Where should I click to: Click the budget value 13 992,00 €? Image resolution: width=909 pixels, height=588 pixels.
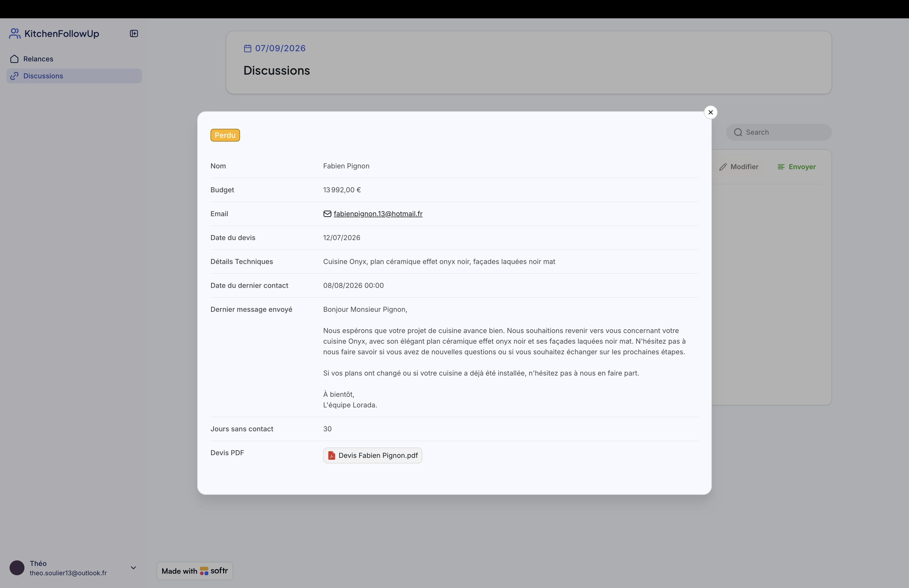(x=342, y=190)
